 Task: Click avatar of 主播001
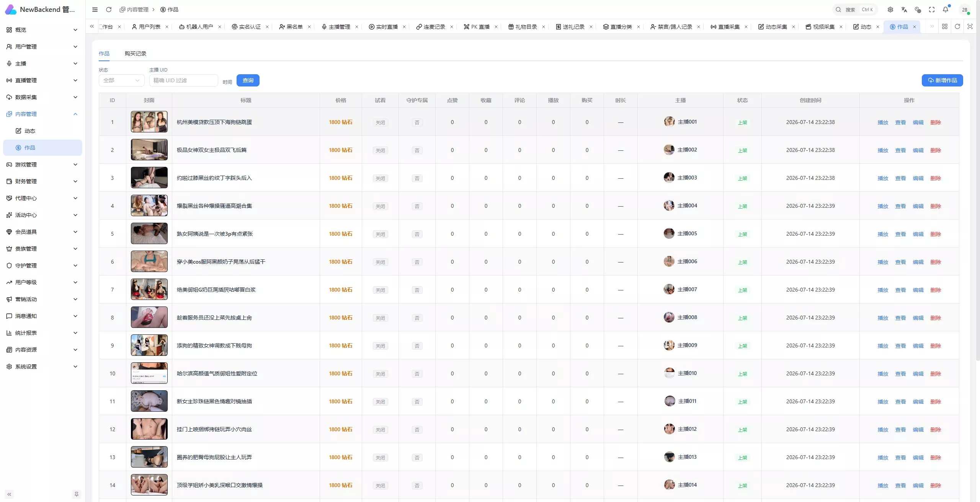[x=669, y=122]
